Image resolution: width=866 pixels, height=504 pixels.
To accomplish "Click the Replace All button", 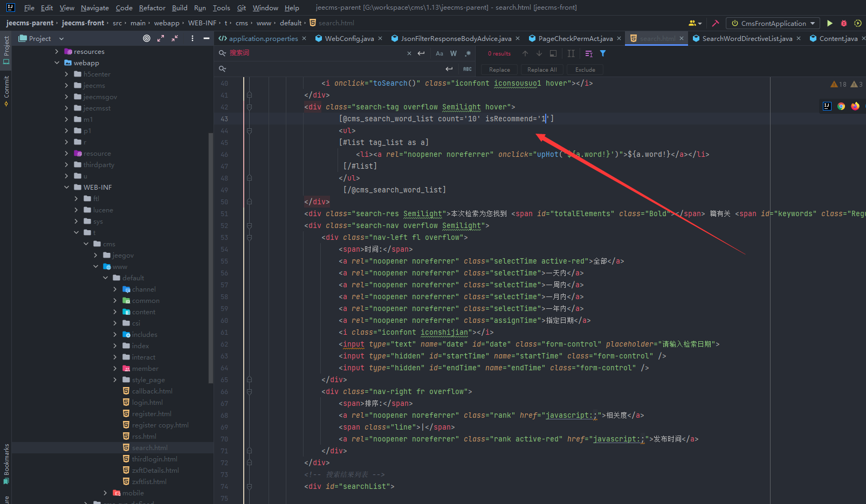I will click(542, 70).
